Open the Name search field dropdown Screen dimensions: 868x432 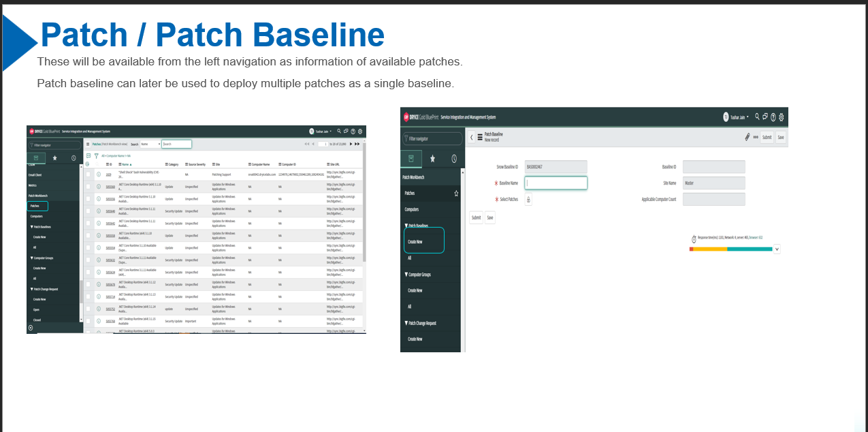click(x=150, y=144)
